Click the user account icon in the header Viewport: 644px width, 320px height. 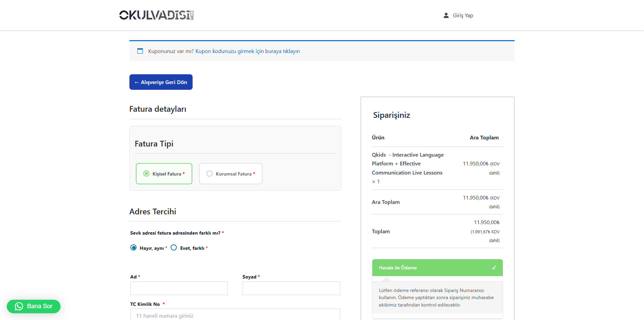click(x=446, y=15)
